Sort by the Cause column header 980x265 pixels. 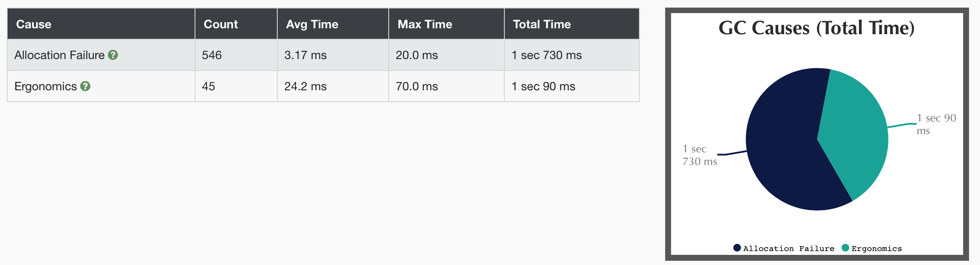click(34, 24)
